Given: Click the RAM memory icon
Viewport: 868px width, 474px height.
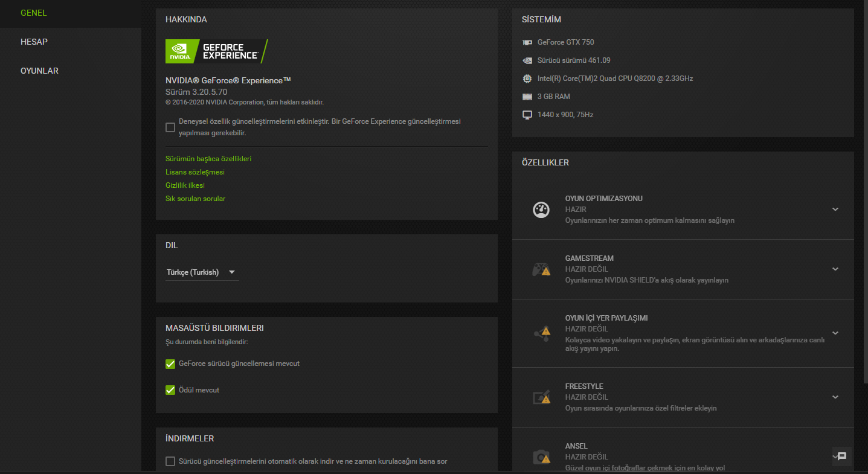Looking at the screenshot, I should (527, 97).
